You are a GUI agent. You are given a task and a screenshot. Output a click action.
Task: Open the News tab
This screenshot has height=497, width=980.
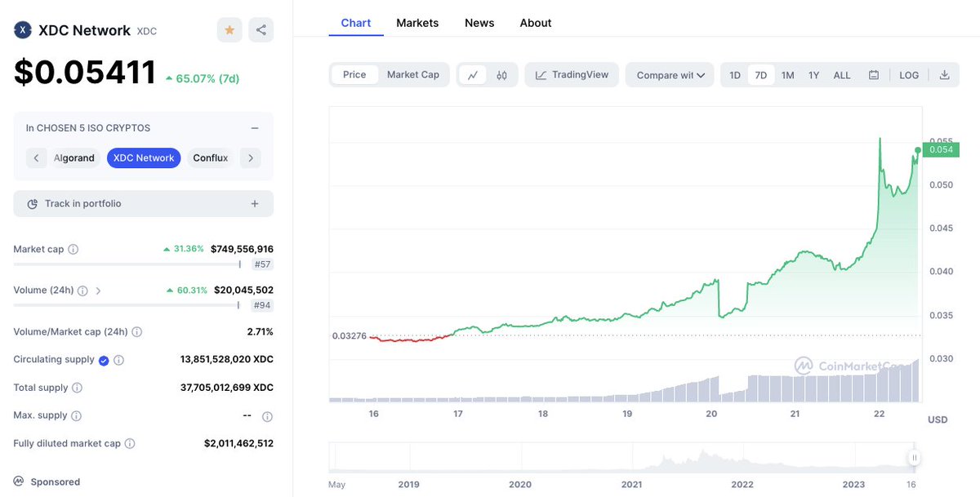coord(479,23)
